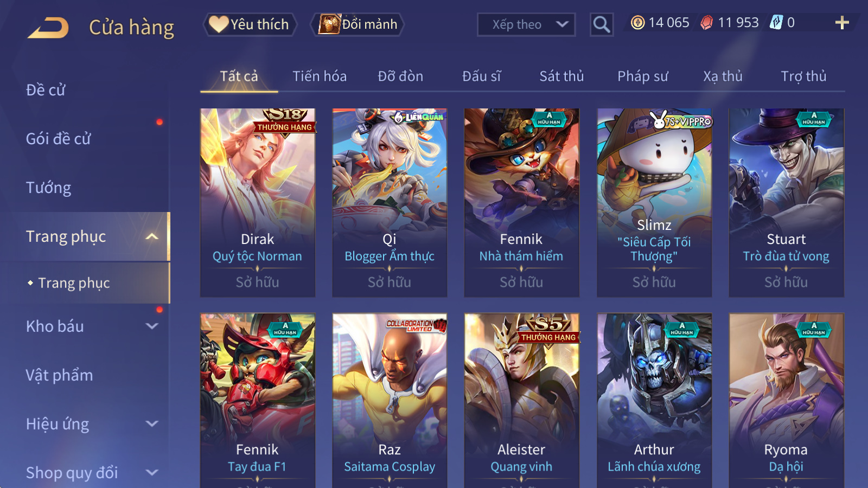Click the plus icon to add currency
The height and width of the screenshot is (488, 868).
pos(841,23)
